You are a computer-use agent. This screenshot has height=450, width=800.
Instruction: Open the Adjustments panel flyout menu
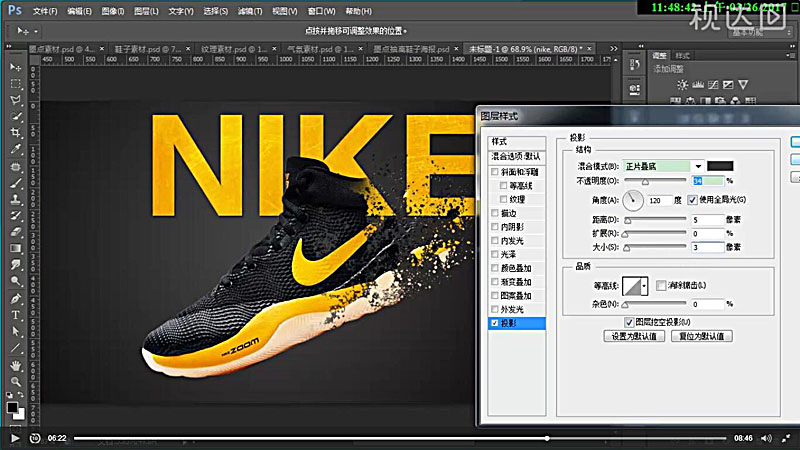coord(789,55)
